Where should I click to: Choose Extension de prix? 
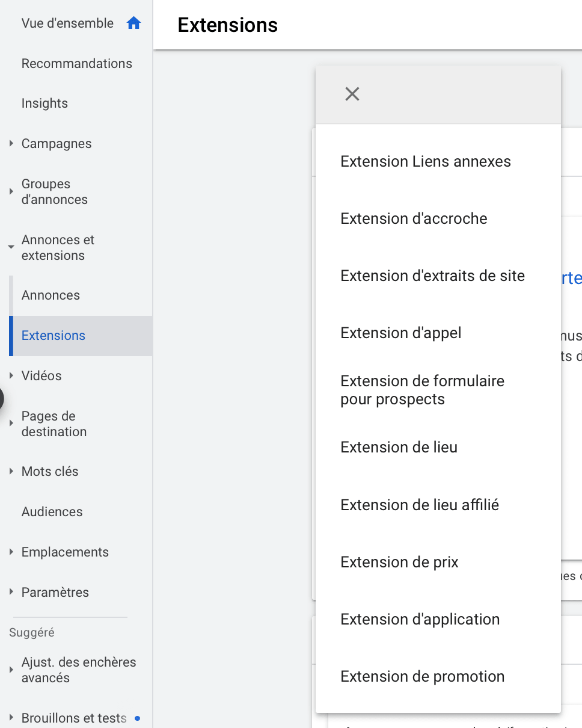(438, 562)
